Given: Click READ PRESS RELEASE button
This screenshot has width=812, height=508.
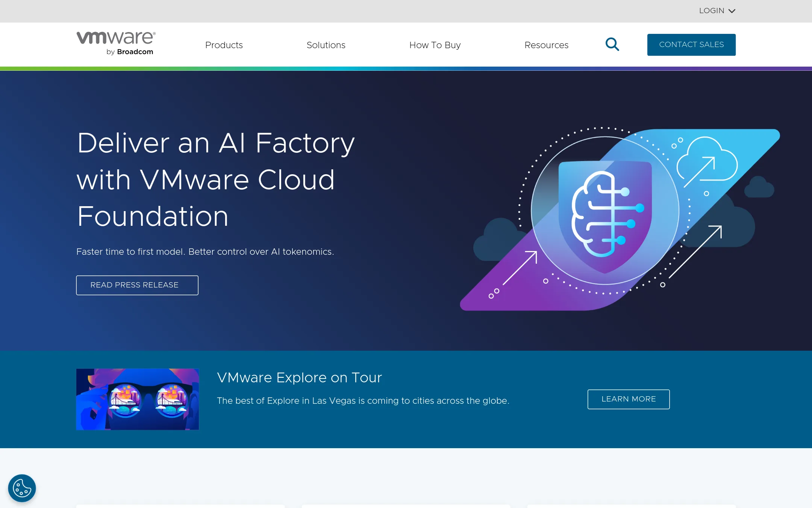Looking at the screenshot, I should click(137, 285).
